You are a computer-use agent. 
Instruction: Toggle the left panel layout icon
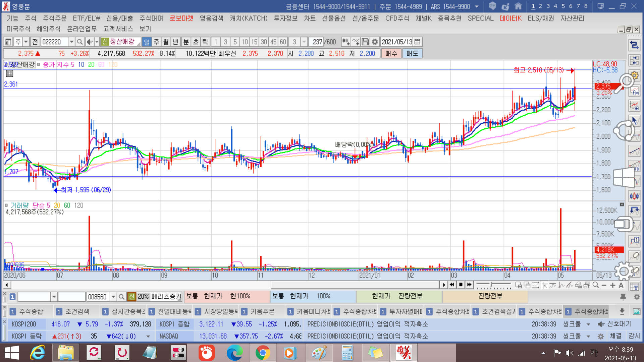click(x=8, y=42)
